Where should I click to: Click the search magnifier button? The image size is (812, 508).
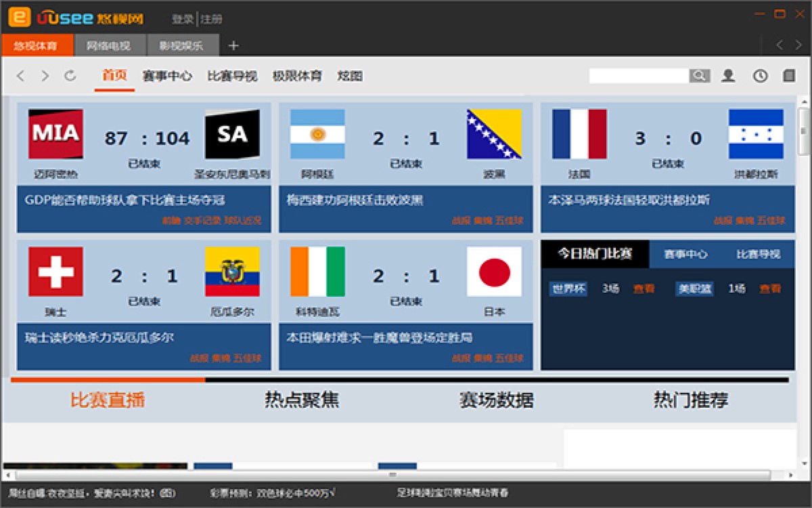pos(700,76)
